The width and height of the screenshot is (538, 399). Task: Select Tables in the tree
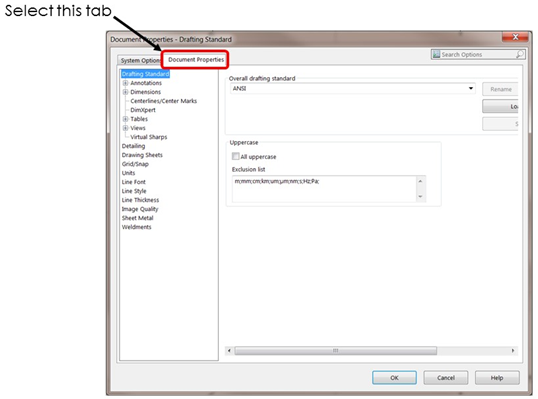click(x=139, y=119)
